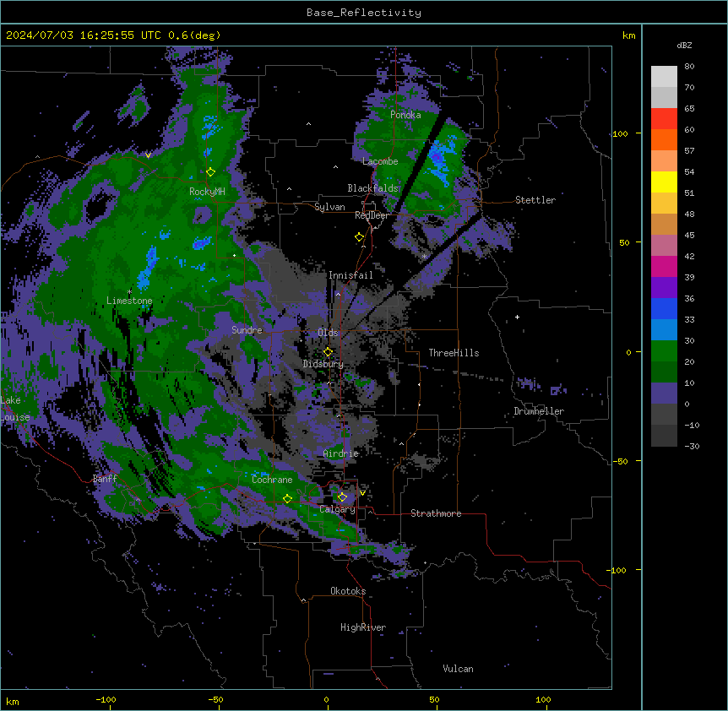Select the red 60-65 dBZ legend swatch

point(664,119)
